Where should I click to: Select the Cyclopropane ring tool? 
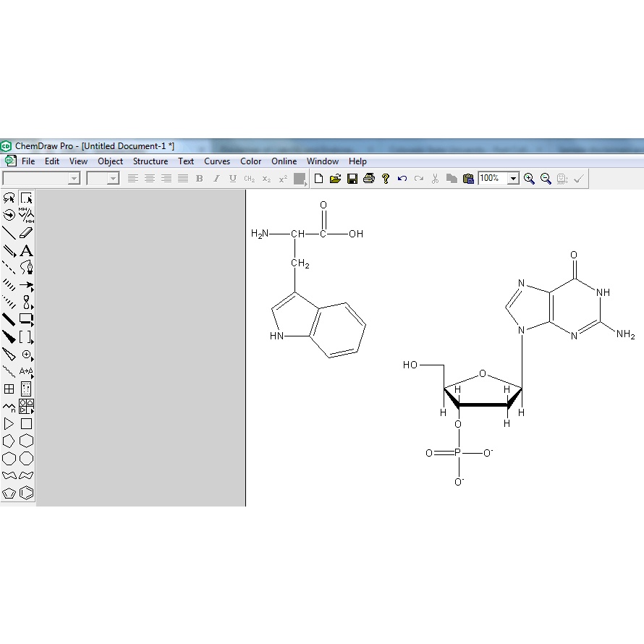9,423
